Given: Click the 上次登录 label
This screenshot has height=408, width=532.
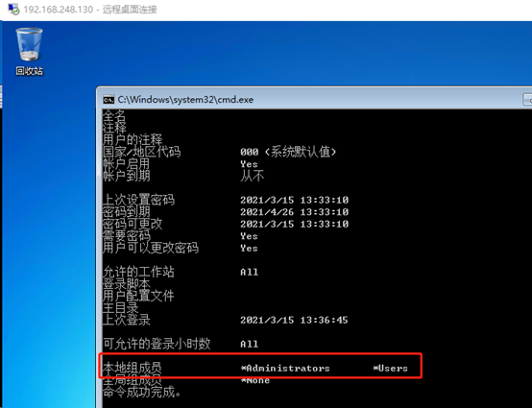Looking at the screenshot, I should (x=127, y=320).
